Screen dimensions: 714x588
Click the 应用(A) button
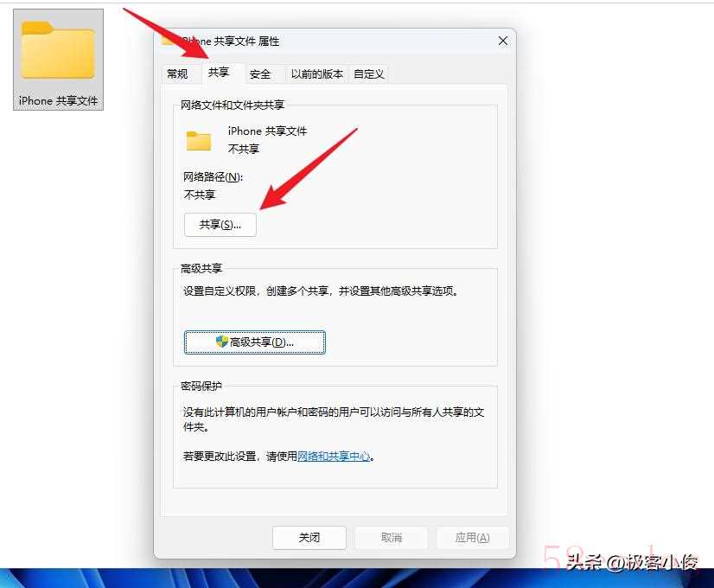[472, 538]
